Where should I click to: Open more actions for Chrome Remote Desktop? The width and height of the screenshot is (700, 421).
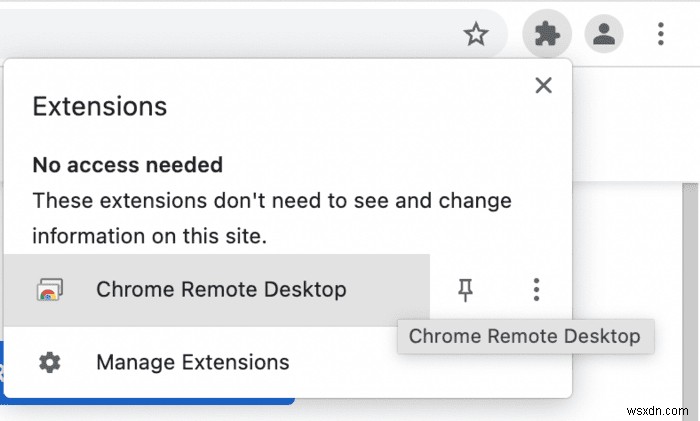pyautogui.click(x=537, y=290)
